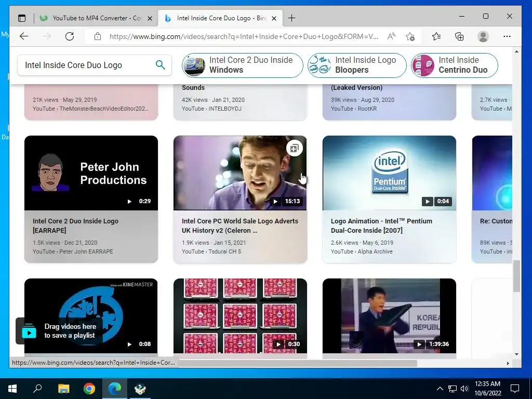Open the Tab actions menu icon
Viewport: 532px width, 399px height.
pyautogui.click(x=22, y=18)
